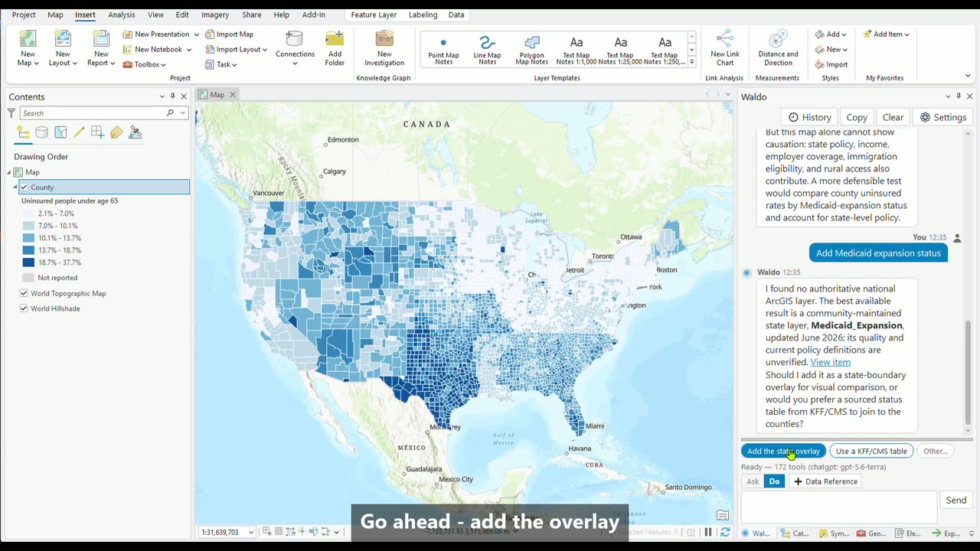Open the New Map button

pyautogui.click(x=28, y=49)
